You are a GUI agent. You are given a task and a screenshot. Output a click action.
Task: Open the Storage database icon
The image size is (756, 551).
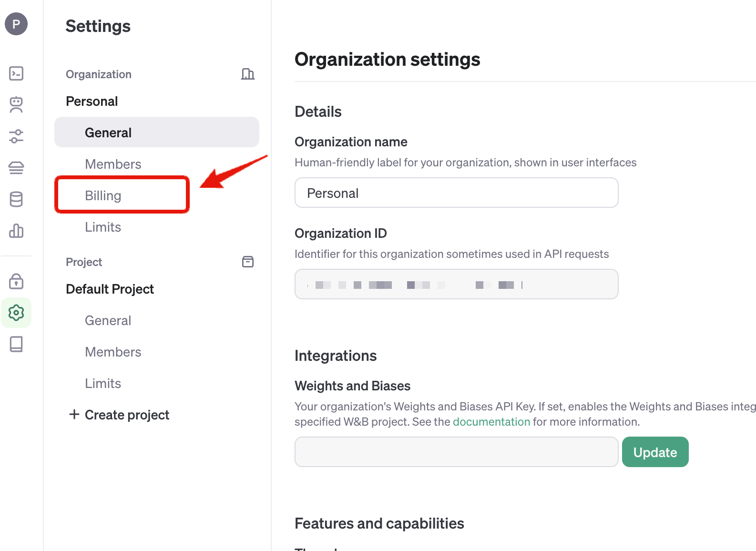[x=16, y=199]
